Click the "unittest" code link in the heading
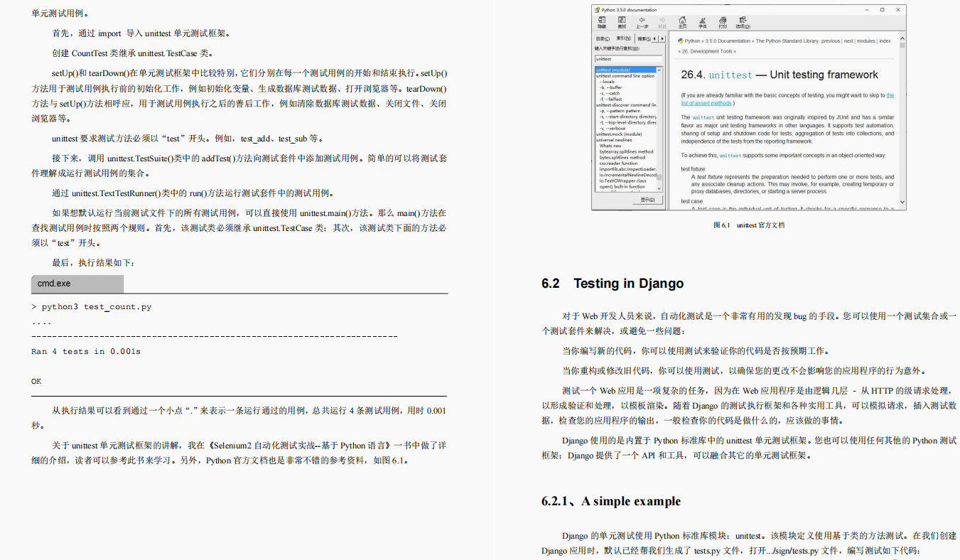 point(730,75)
